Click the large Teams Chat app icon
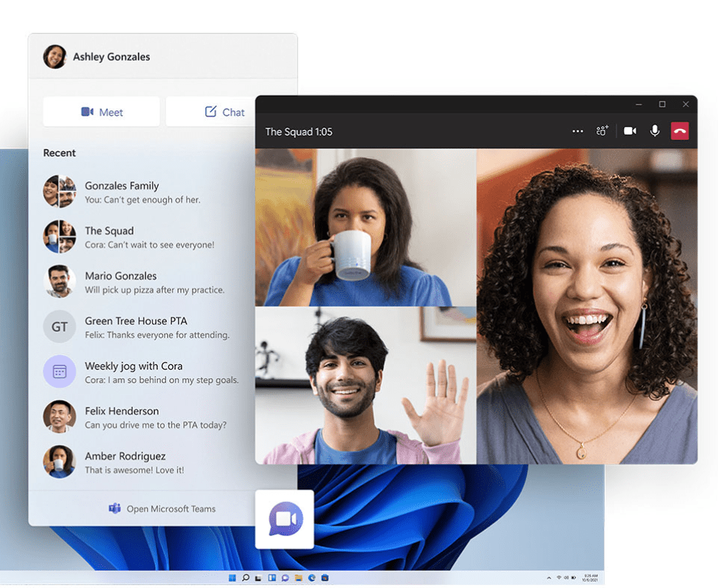This screenshot has width=718, height=588. pyautogui.click(x=285, y=519)
